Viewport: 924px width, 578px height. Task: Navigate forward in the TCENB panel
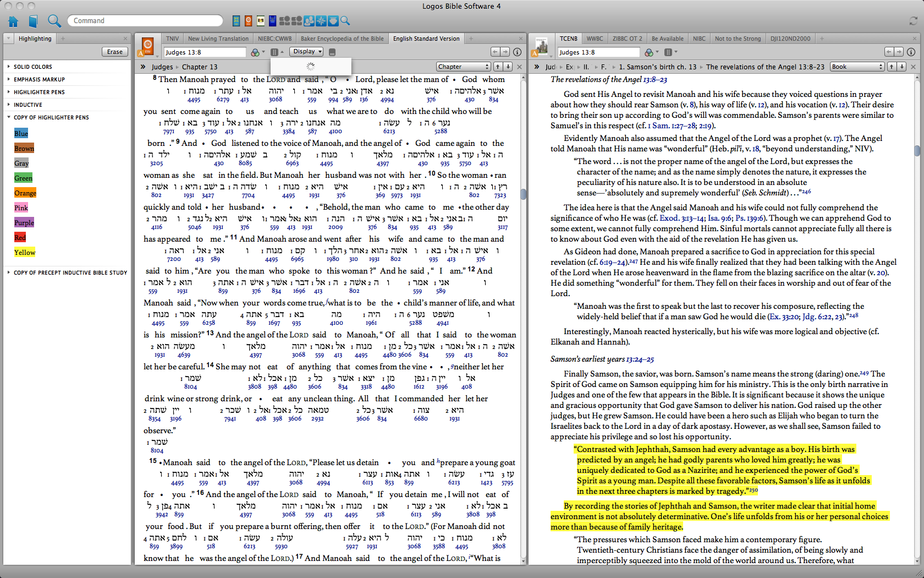coord(899,52)
